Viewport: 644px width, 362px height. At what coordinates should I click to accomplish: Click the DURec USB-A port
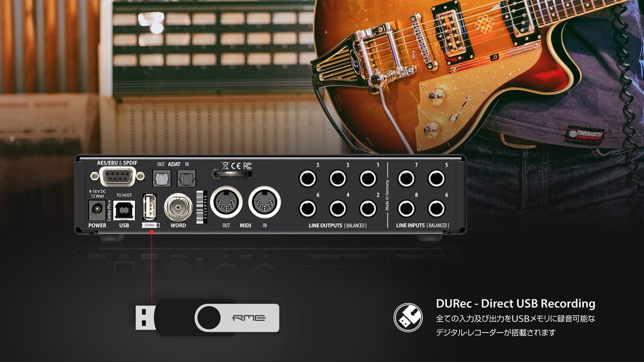point(150,207)
